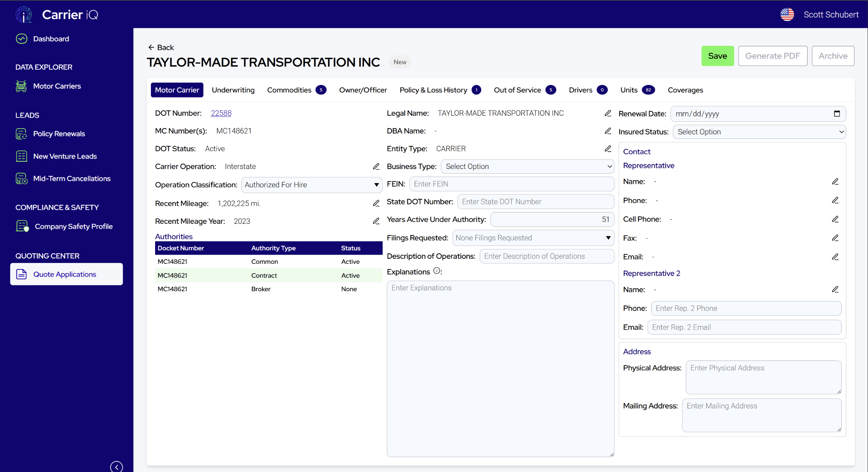Click the green Save button
This screenshot has width=868, height=472.
click(x=717, y=56)
